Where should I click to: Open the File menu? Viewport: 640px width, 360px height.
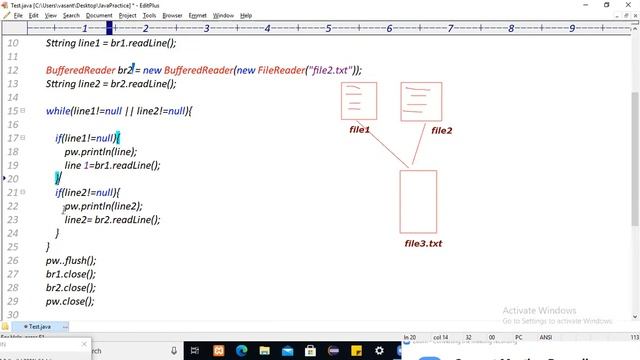coord(18,16)
